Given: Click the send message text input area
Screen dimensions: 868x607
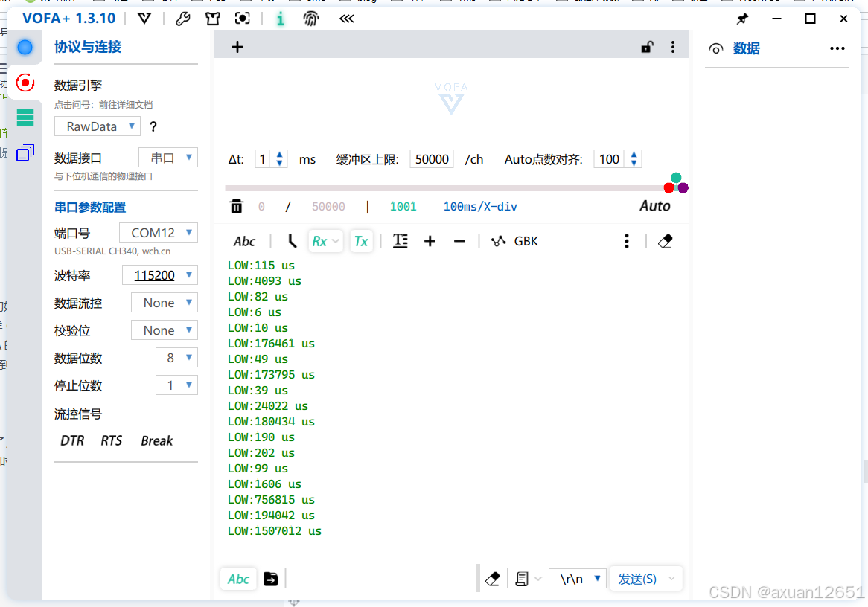Looking at the screenshot, I should [x=380, y=579].
